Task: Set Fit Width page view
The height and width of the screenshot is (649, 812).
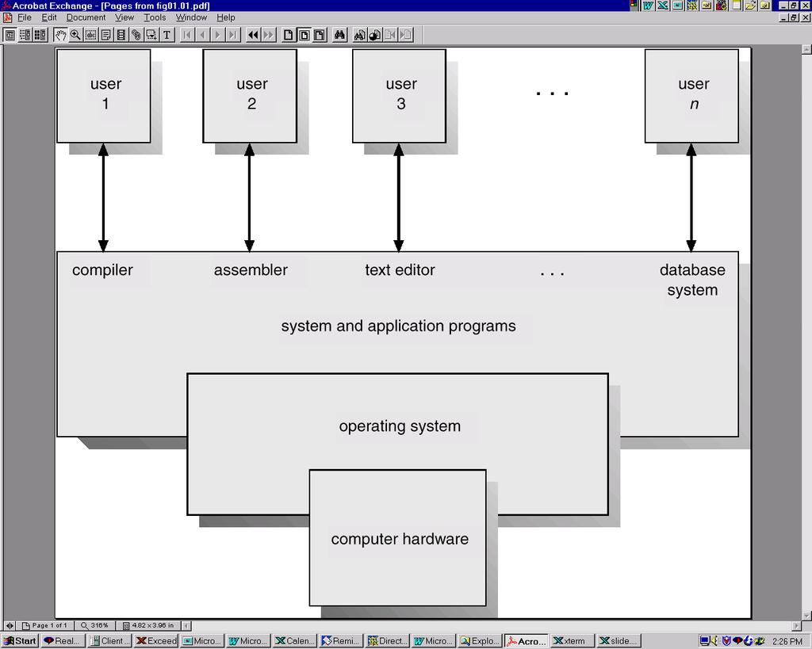Action: pyautogui.click(x=319, y=35)
